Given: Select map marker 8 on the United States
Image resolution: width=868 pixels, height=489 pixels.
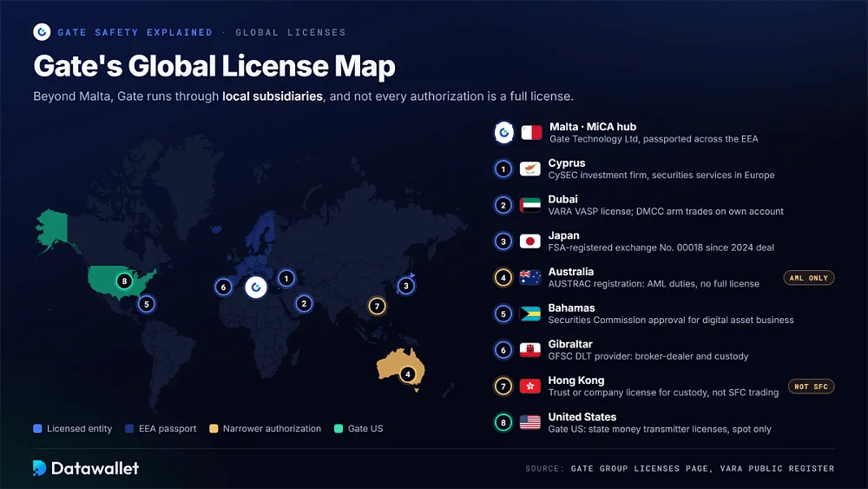Looking at the screenshot, I should pyautogui.click(x=124, y=281).
